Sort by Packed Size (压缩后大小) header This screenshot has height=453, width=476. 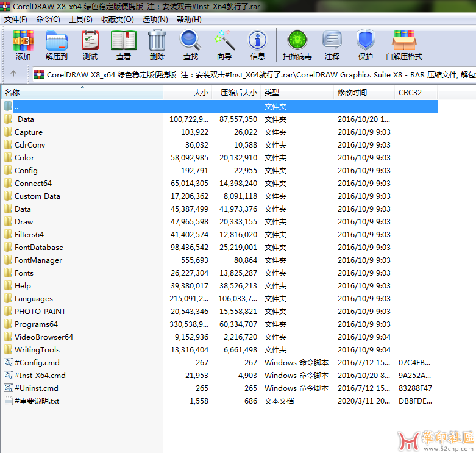pyautogui.click(x=236, y=92)
